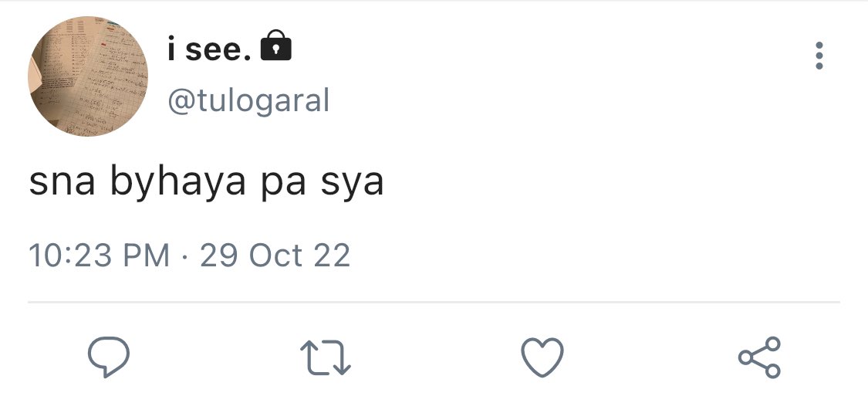The height and width of the screenshot is (413, 868).
Task: Select the word "byhaya" in the tweet
Action: pos(177,183)
